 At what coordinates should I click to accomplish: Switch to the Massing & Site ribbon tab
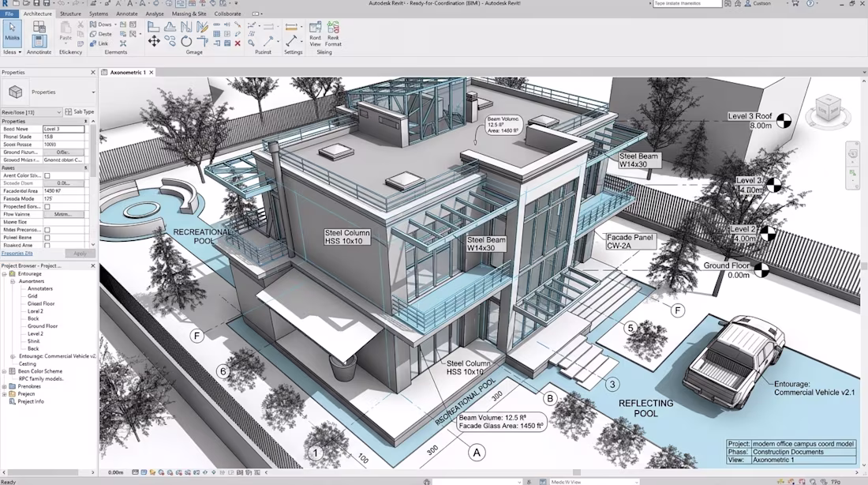189,14
